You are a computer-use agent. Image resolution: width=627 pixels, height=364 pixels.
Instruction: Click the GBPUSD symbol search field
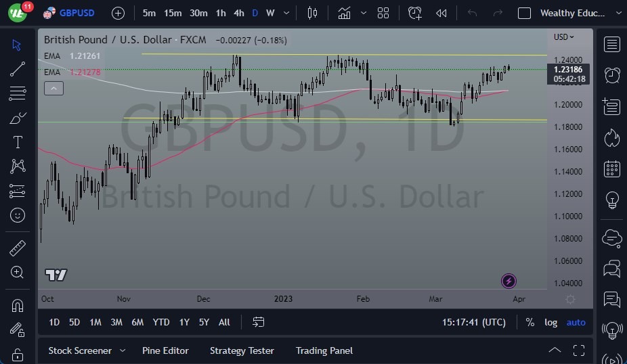pyautogui.click(x=77, y=13)
